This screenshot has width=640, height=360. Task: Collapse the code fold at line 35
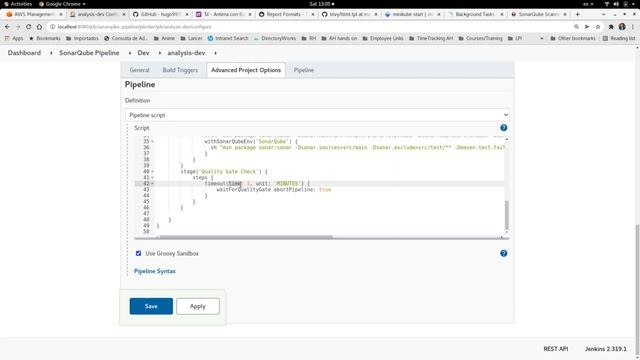coord(153,142)
